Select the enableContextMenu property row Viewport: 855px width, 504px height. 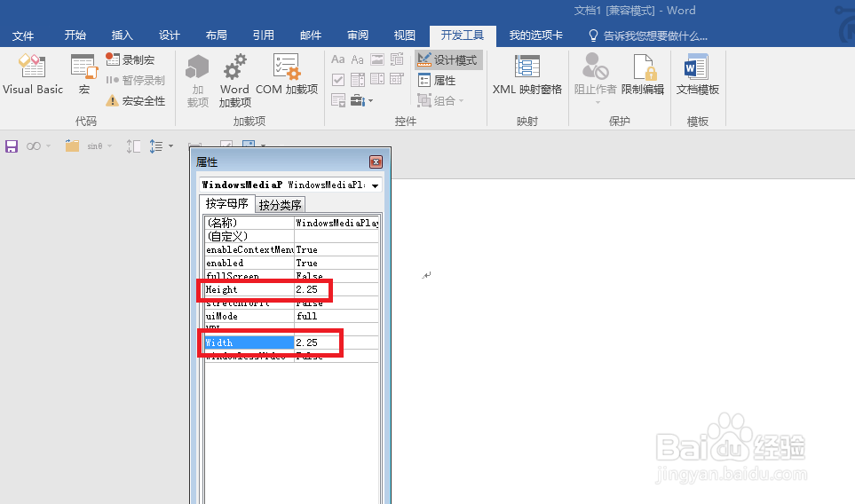292,249
